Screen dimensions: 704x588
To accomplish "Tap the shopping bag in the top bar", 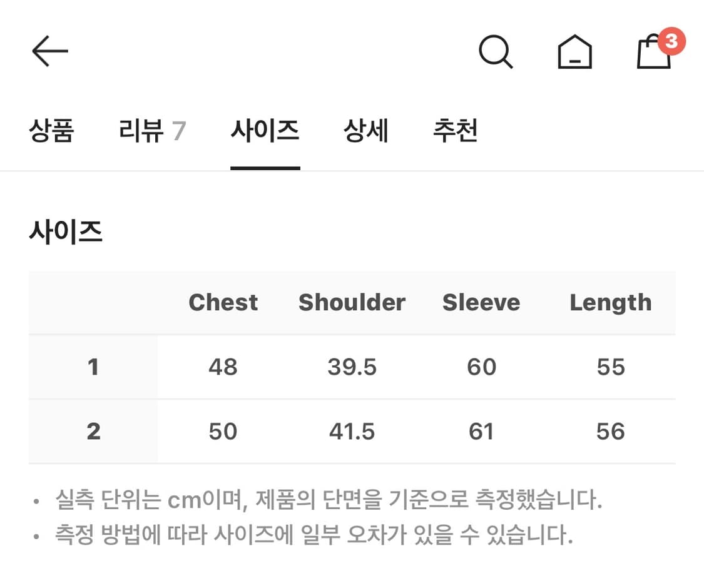I will 653,53.
